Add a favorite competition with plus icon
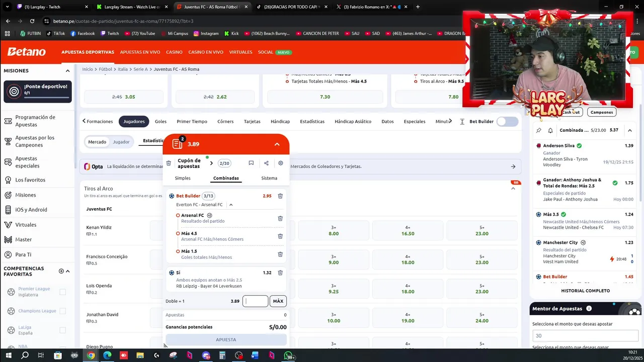 coord(61,271)
